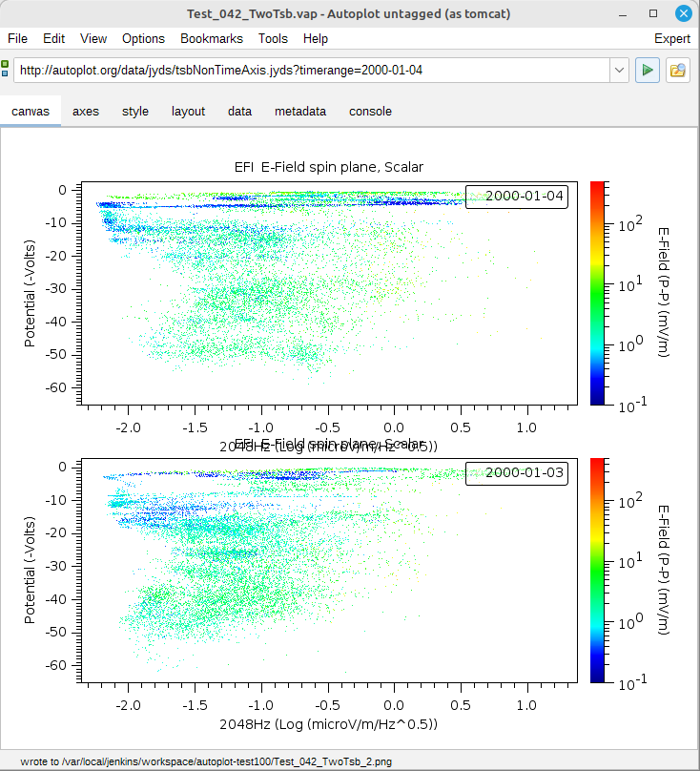Open the Options menu
Viewport: 700px width, 771px height.
pyautogui.click(x=143, y=38)
